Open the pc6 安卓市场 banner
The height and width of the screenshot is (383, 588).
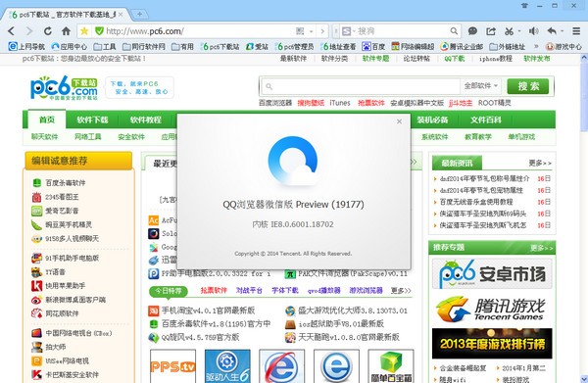point(492,273)
